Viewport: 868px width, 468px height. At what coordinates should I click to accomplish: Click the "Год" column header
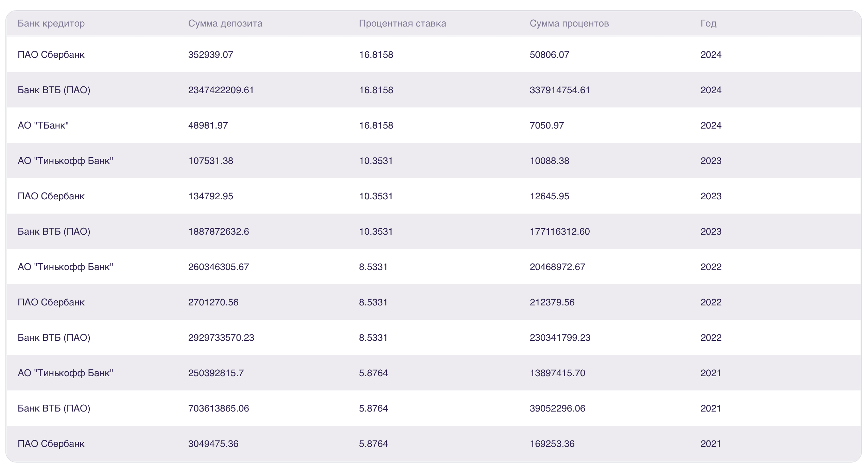tap(708, 23)
